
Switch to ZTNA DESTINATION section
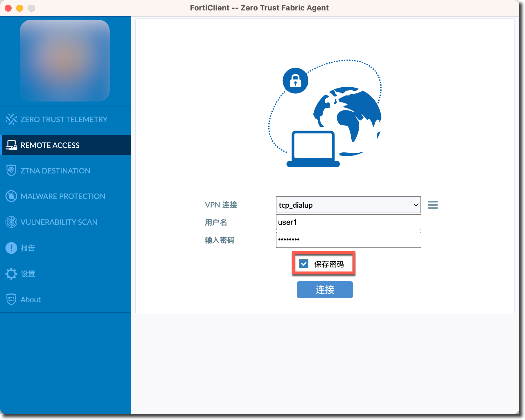pyautogui.click(x=55, y=171)
